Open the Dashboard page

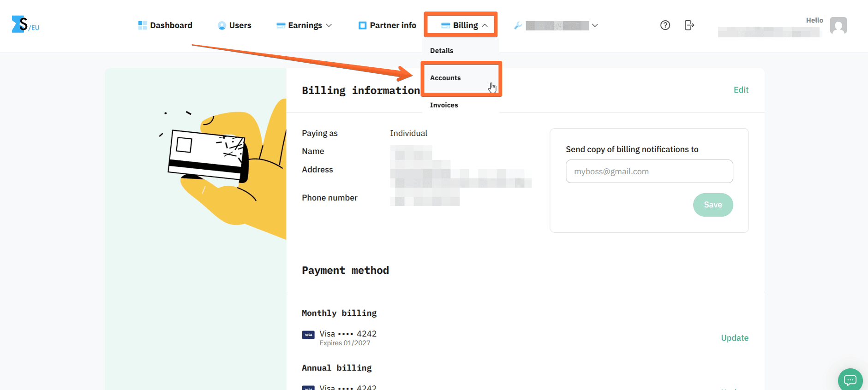pyautogui.click(x=165, y=25)
